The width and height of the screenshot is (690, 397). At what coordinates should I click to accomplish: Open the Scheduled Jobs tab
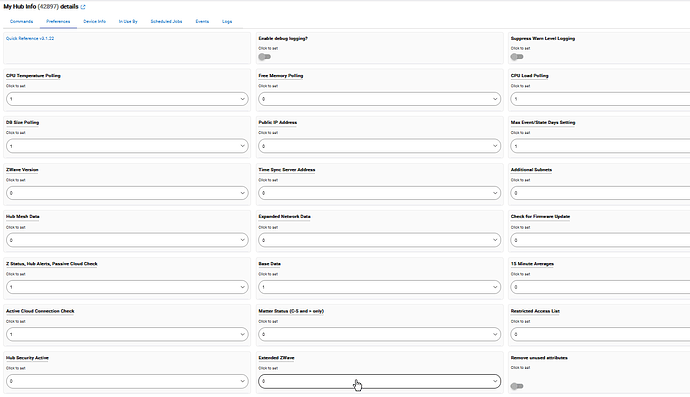point(166,21)
